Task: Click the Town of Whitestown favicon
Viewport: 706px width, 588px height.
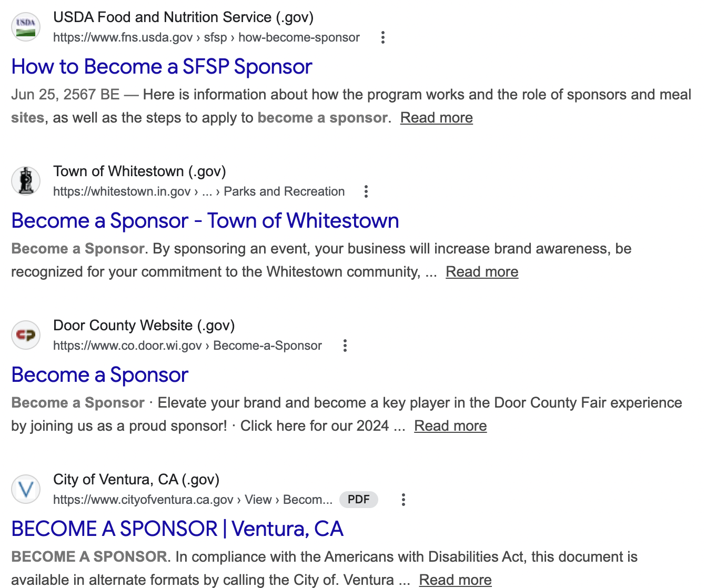Action: 26,181
